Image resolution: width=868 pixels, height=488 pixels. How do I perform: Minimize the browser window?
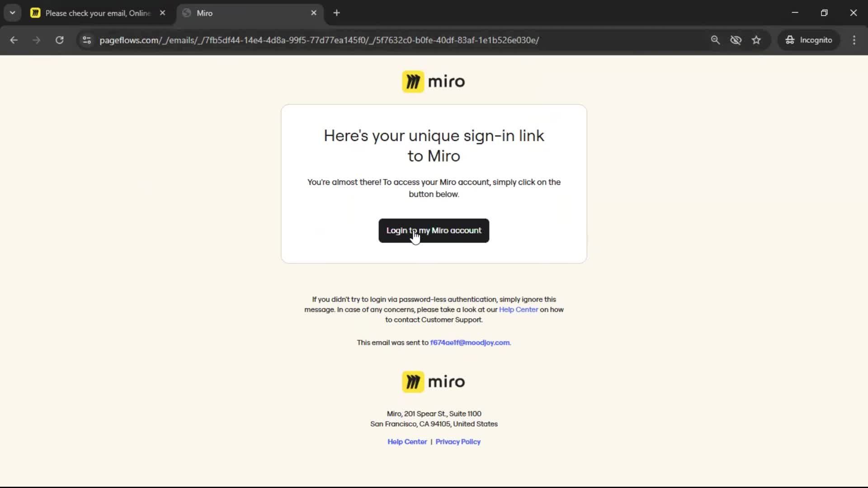[795, 13]
